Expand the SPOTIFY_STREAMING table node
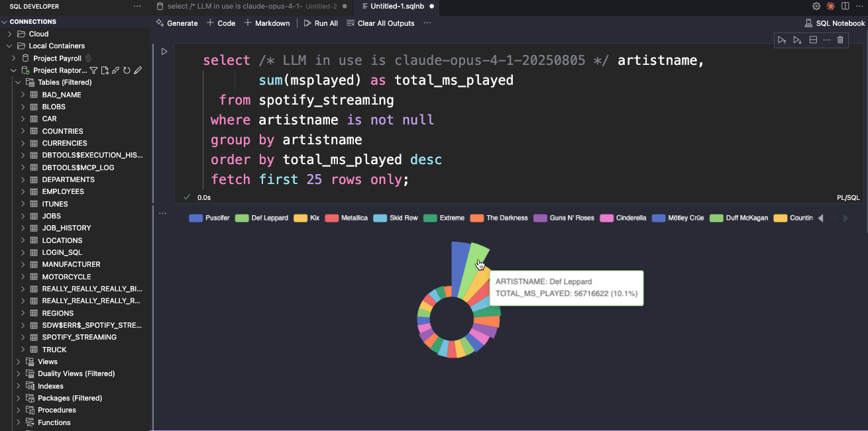Image resolution: width=868 pixels, height=431 pixels. (x=23, y=337)
